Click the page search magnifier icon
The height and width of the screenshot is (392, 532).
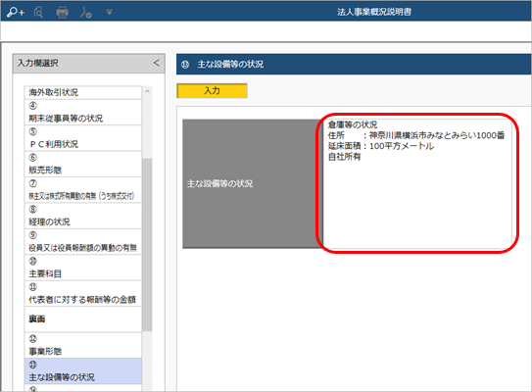coord(38,13)
